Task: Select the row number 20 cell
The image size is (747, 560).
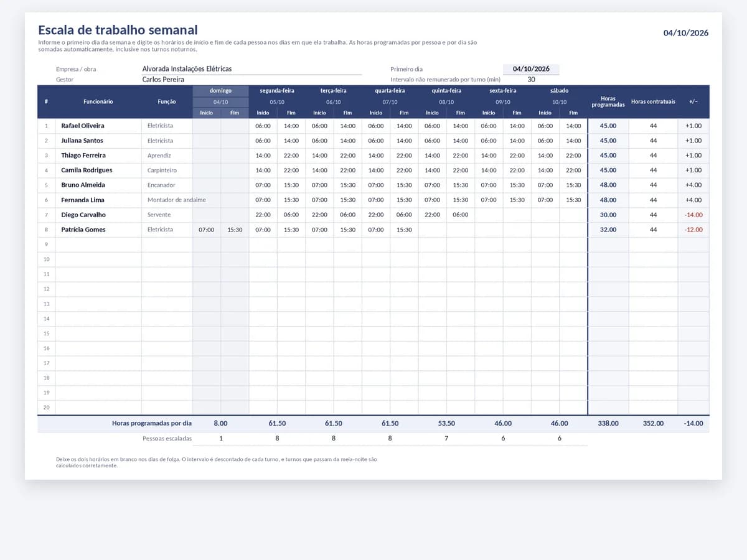Action: coord(47,408)
